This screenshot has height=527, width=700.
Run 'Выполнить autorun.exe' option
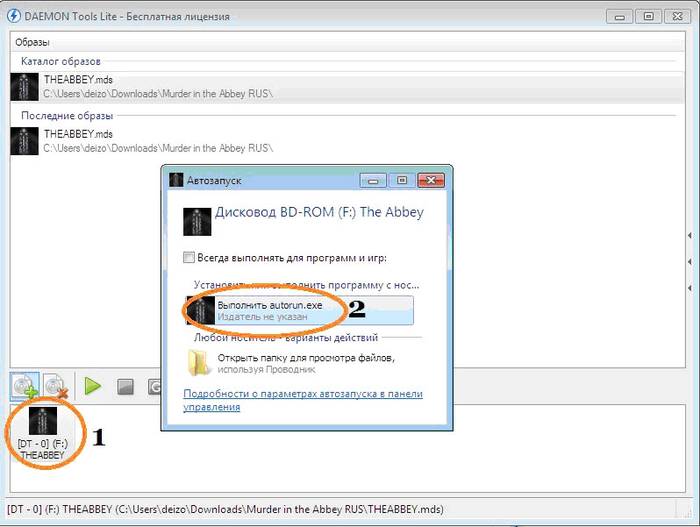click(300, 309)
